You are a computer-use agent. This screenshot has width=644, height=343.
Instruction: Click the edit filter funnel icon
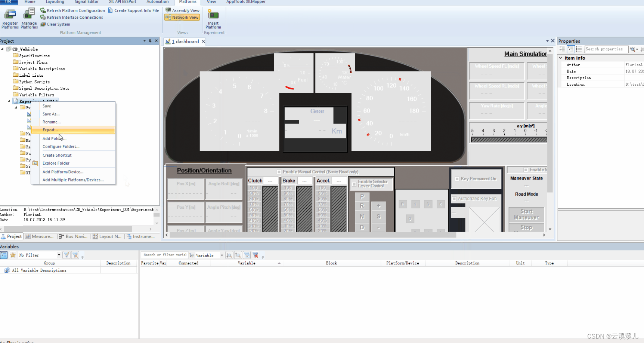pyautogui.click(x=66, y=255)
